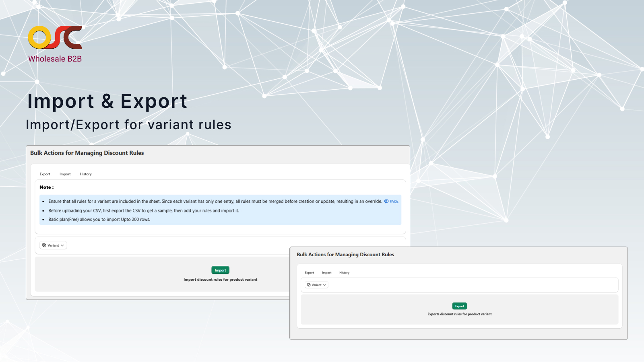Open the History tab in the Export panel

pyautogui.click(x=344, y=273)
